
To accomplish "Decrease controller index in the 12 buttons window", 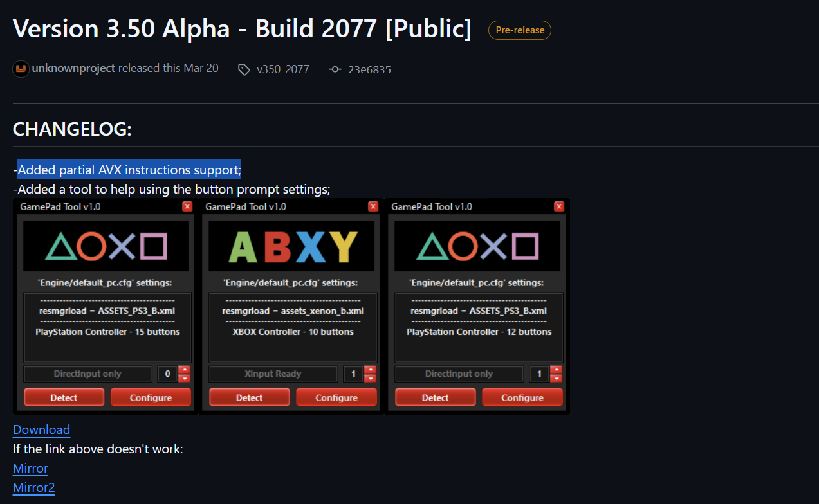I will click(556, 378).
